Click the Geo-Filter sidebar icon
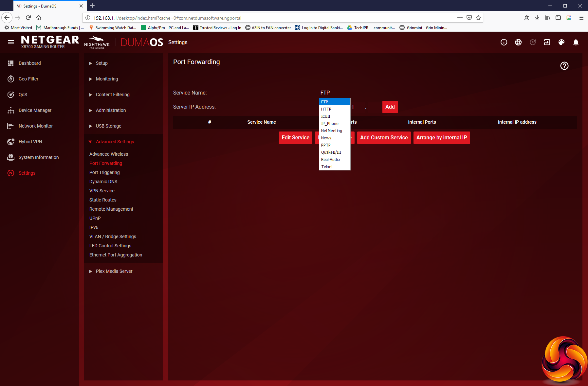Image resolution: width=588 pixels, height=386 pixels. [x=11, y=79]
